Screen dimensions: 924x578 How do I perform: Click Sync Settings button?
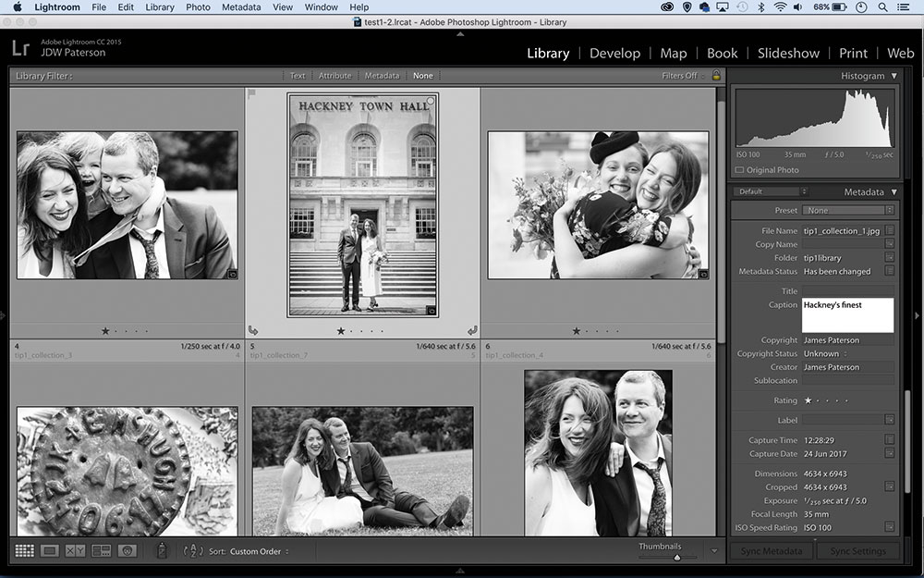857,551
